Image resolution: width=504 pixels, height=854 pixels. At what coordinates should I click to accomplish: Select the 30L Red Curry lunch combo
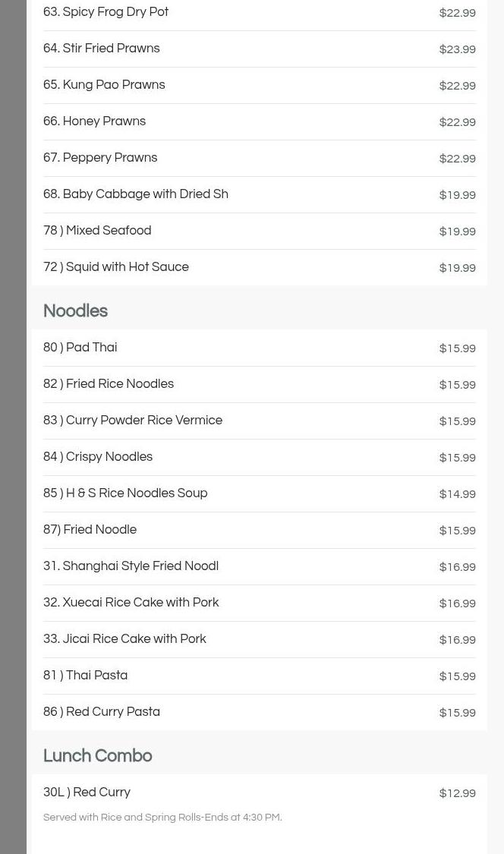point(260,804)
